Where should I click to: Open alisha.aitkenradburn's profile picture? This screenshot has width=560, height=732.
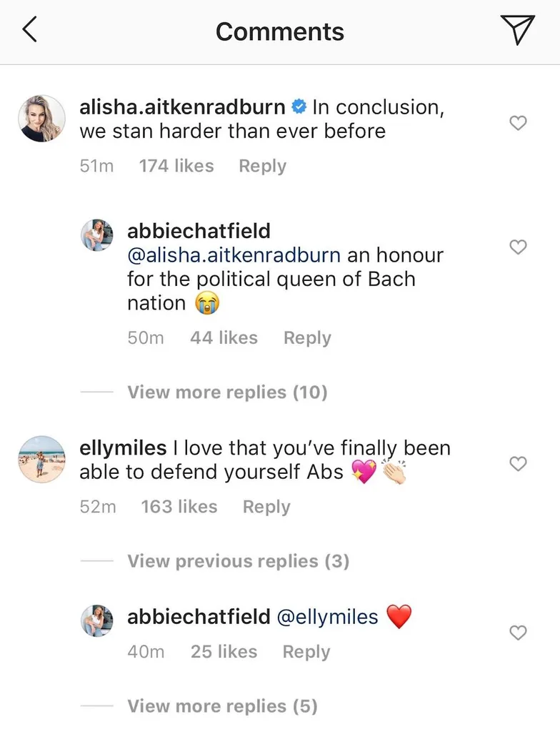pyautogui.click(x=41, y=118)
